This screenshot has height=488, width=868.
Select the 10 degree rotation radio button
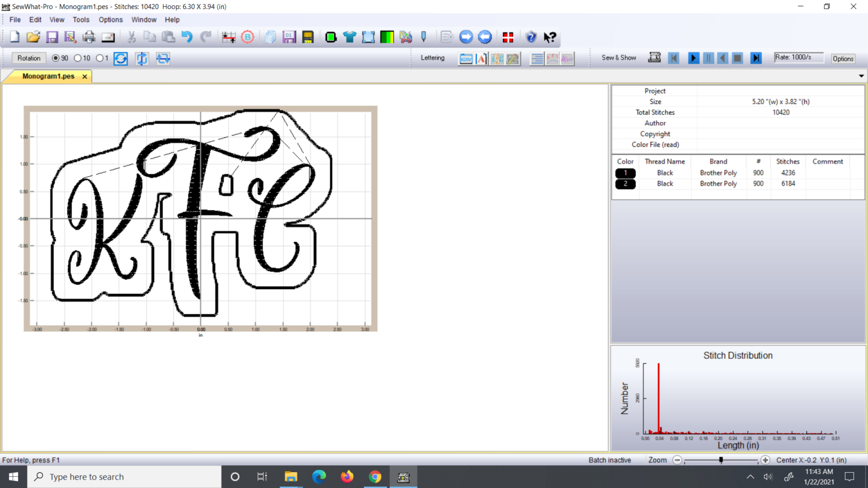click(78, 58)
